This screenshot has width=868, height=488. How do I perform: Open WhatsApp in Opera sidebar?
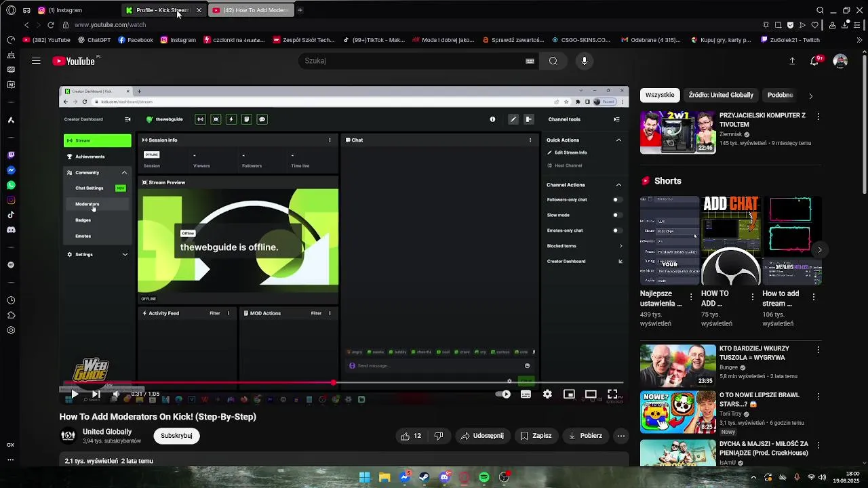(11, 185)
